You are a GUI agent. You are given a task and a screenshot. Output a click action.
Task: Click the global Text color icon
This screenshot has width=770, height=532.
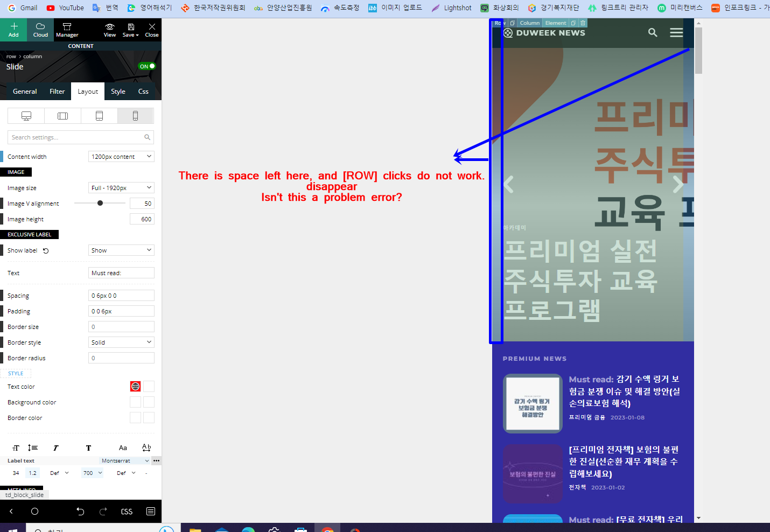(135, 387)
